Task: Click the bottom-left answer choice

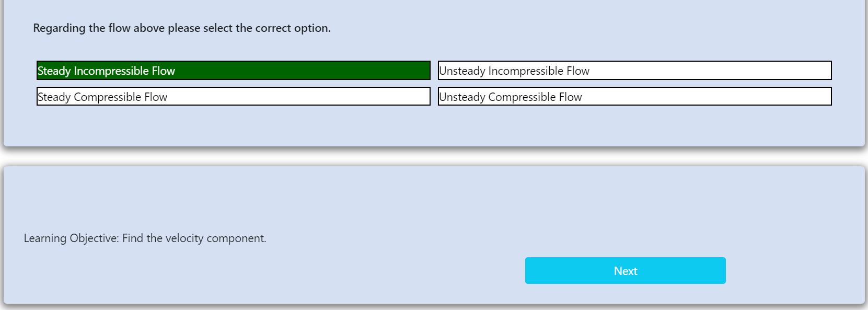Action: 233,97
